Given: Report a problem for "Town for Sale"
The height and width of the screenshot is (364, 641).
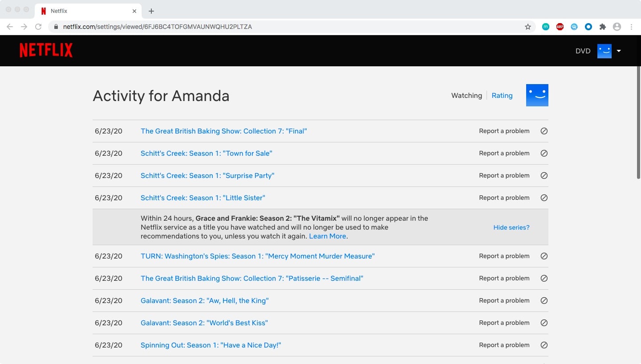Looking at the screenshot, I should coord(504,154).
